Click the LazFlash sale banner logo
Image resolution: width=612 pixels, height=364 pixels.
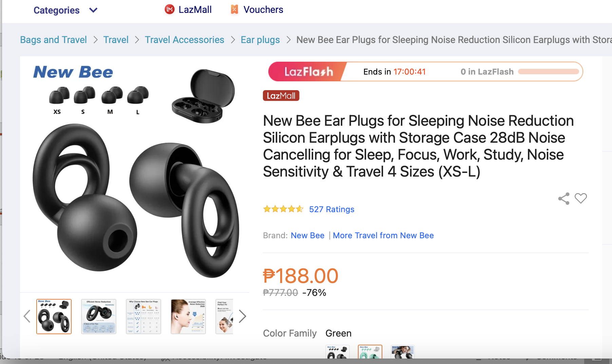coord(308,72)
